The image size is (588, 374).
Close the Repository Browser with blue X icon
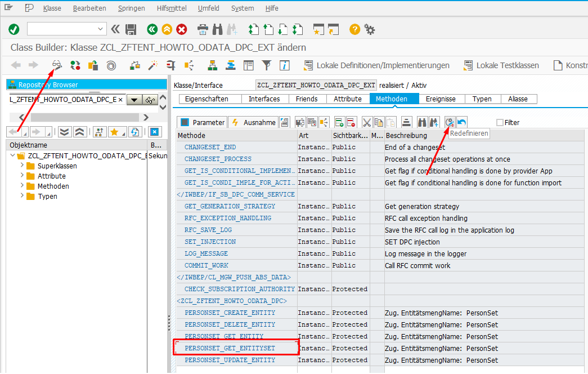(x=155, y=132)
